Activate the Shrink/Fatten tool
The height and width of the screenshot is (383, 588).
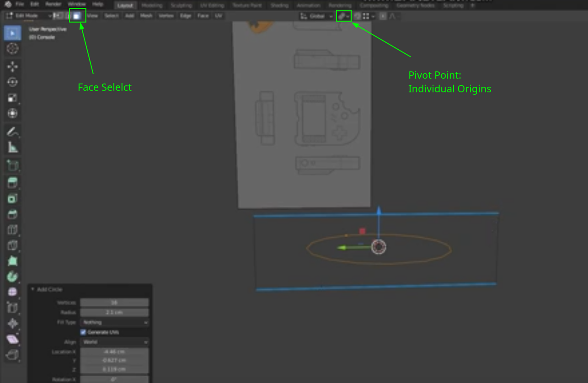tap(12, 324)
